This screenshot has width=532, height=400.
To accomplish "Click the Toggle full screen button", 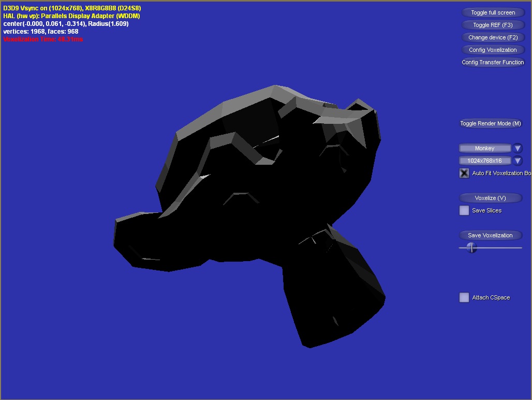I will 493,12.
